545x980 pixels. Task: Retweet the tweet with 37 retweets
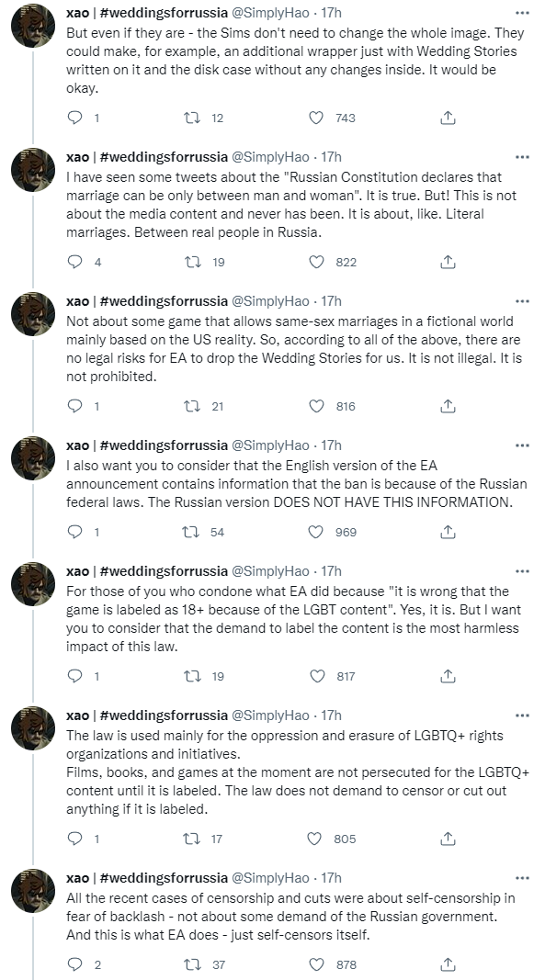coord(191,964)
